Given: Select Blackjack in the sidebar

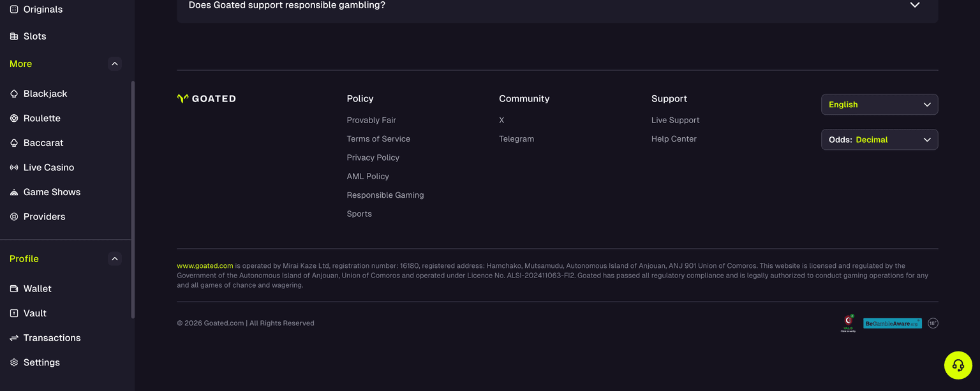Looking at the screenshot, I should coord(45,94).
